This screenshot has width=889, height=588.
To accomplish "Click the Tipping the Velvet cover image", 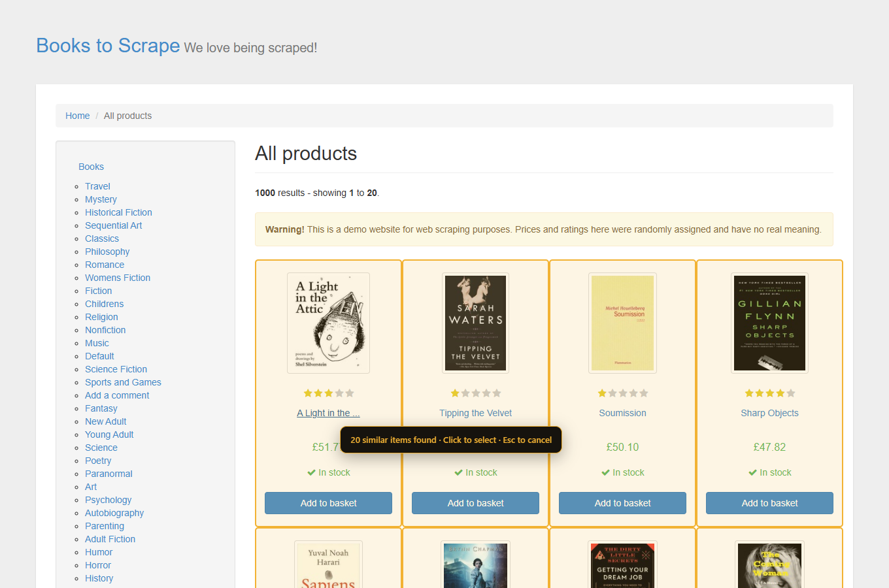I will click(x=475, y=323).
